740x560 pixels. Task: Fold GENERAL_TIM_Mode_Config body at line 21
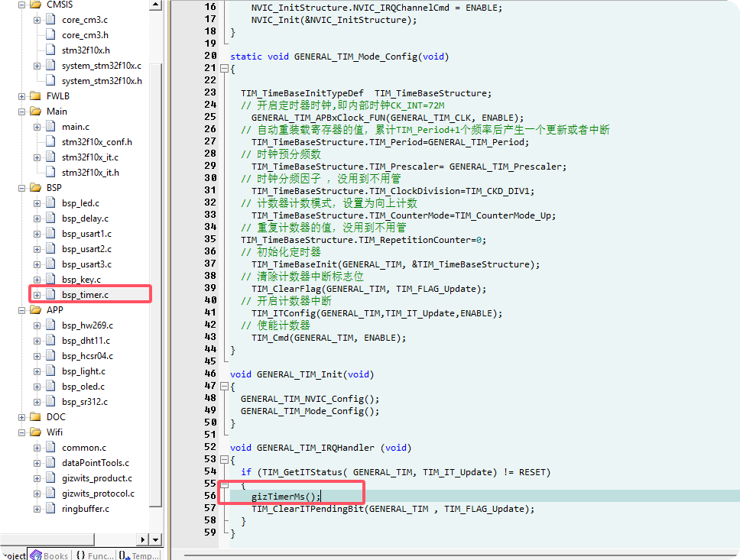click(x=223, y=69)
